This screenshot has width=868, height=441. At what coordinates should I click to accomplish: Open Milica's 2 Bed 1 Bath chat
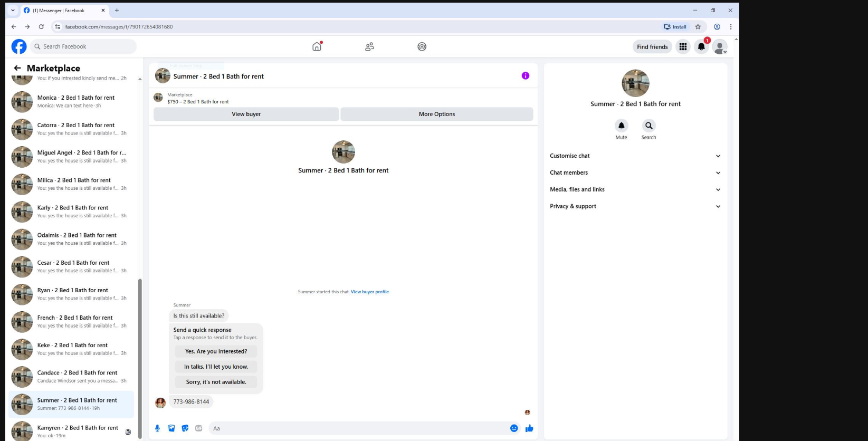(71, 184)
